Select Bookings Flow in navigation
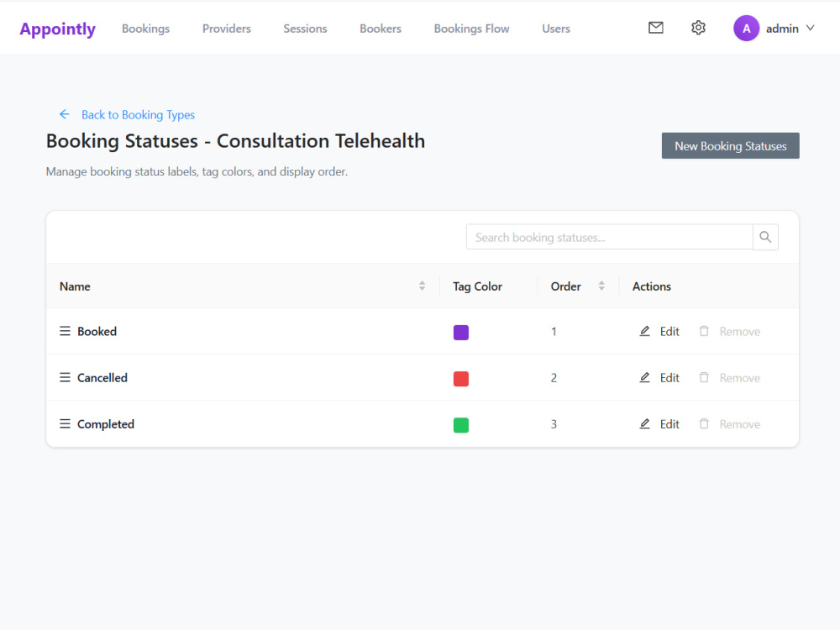Screen dimensions: 840x630 (471, 29)
